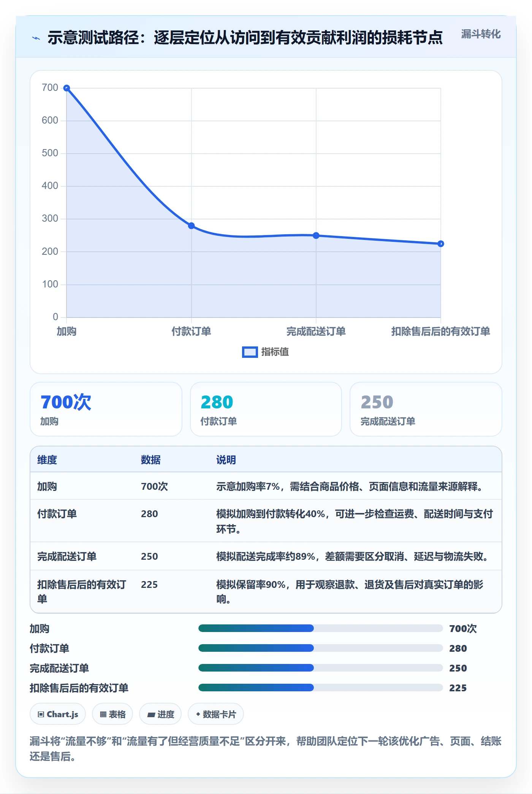
Task: Click the 维度 column header
Action: 47,460
